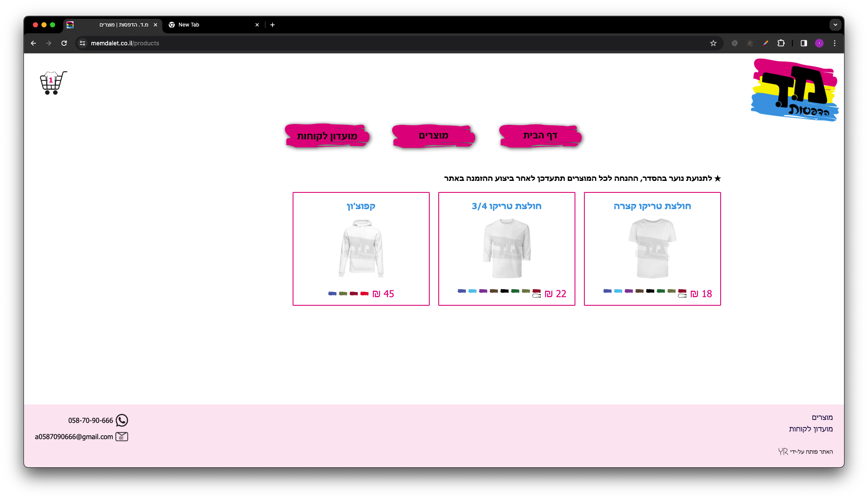Pick the dark red swatch on hoodie
This screenshot has width=868, height=499.
tap(354, 293)
